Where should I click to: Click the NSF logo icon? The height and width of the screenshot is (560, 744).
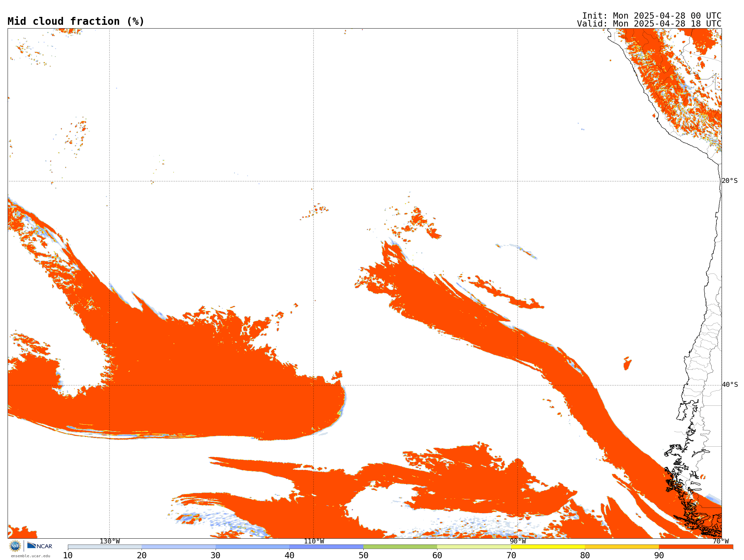point(15,546)
